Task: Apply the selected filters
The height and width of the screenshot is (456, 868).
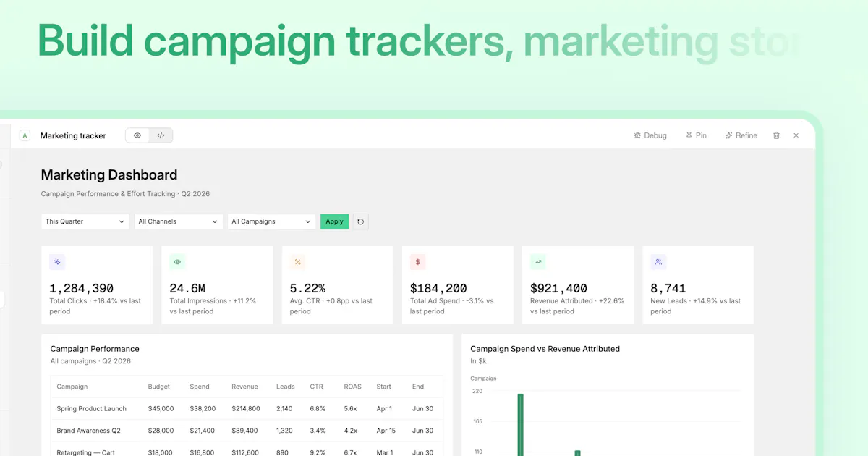Action: (334, 221)
